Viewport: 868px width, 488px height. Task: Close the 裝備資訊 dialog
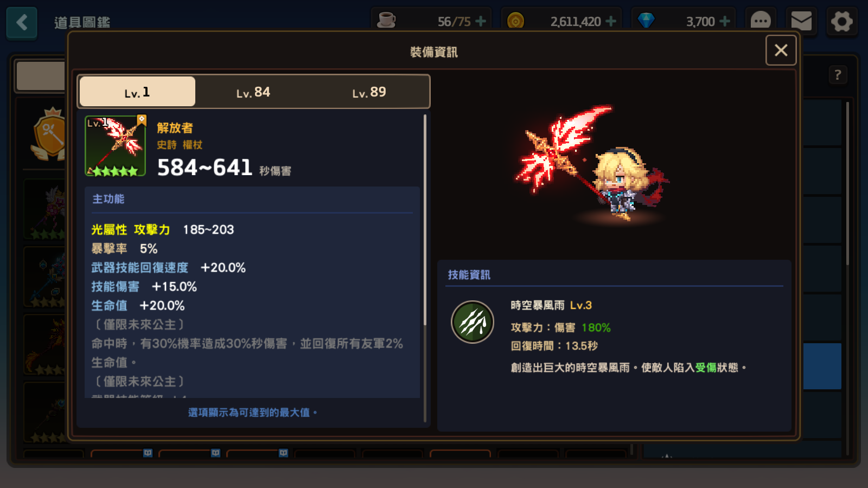pos(781,50)
